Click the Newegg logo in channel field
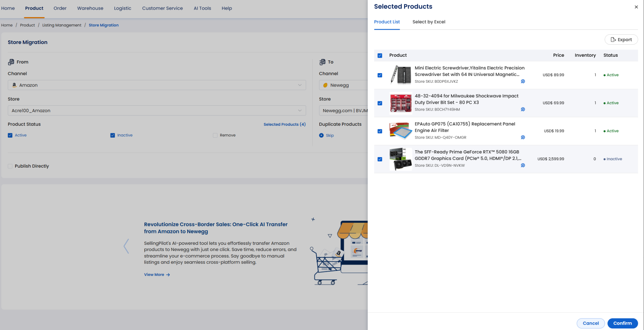The height and width of the screenshot is (330, 644). [x=325, y=85]
